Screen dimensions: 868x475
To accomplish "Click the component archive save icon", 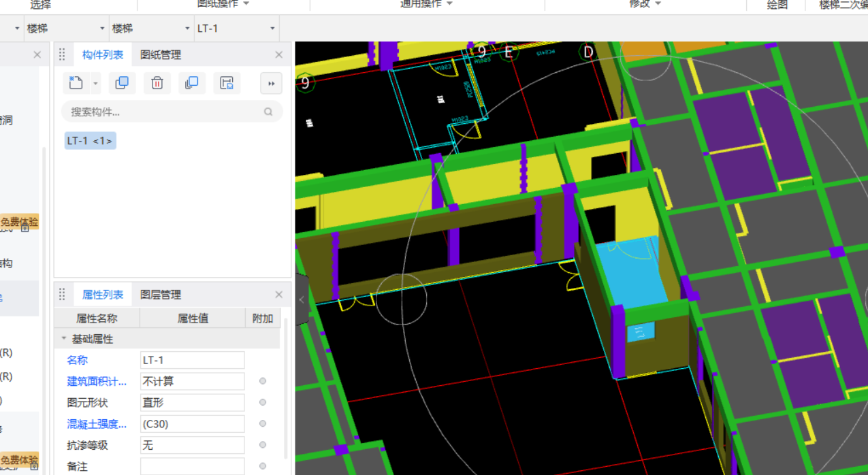I will (x=227, y=83).
